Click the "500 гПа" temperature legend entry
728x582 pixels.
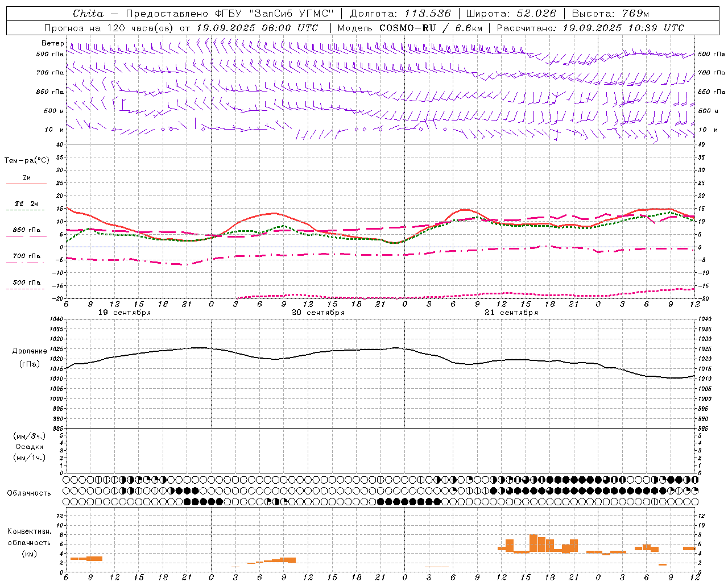pos(26,282)
